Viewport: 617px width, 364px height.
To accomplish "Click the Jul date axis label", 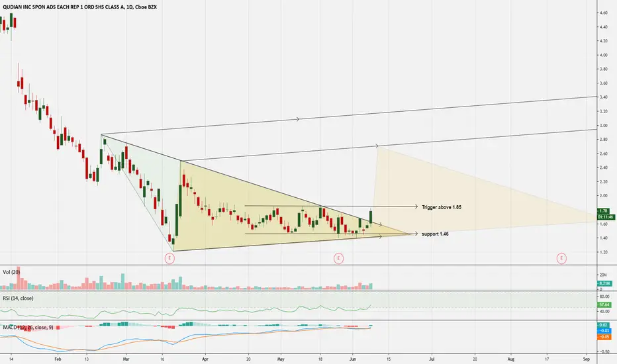I will [x=432, y=359].
